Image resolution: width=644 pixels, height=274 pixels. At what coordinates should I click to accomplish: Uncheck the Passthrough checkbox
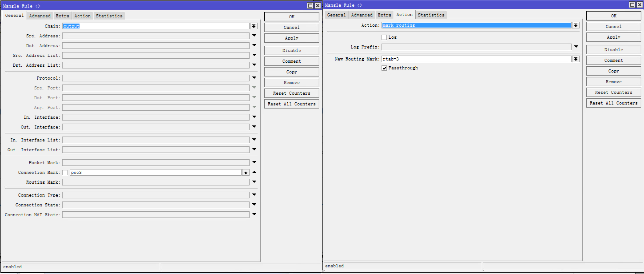(x=384, y=68)
